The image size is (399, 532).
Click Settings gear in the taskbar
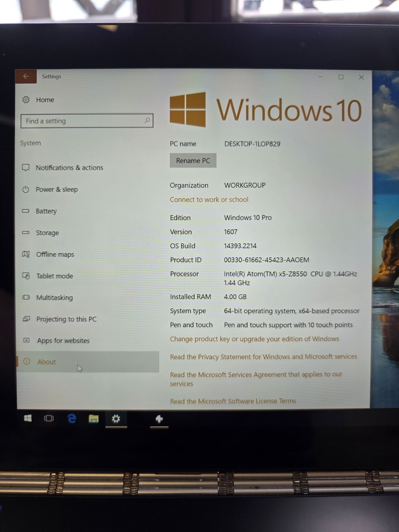tap(116, 419)
